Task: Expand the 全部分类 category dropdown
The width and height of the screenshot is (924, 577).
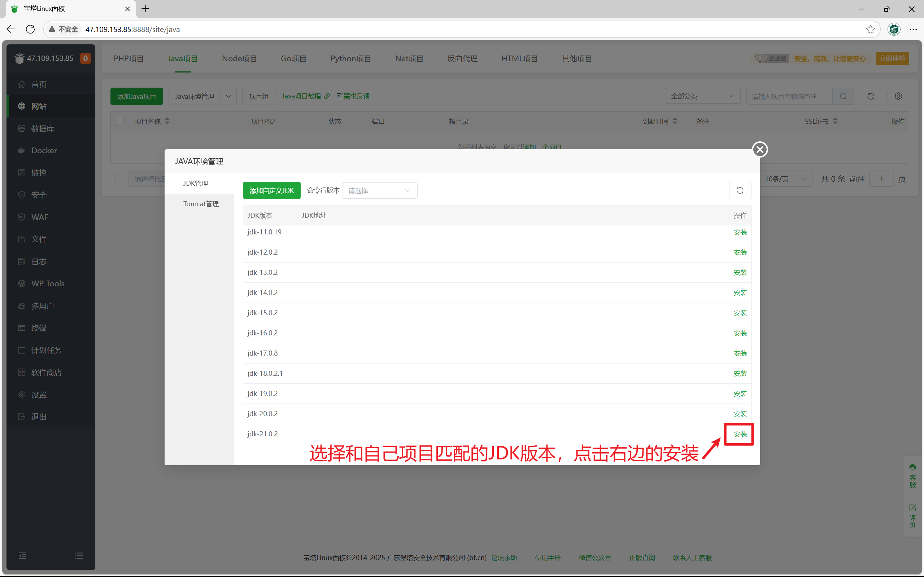Action: (x=702, y=96)
